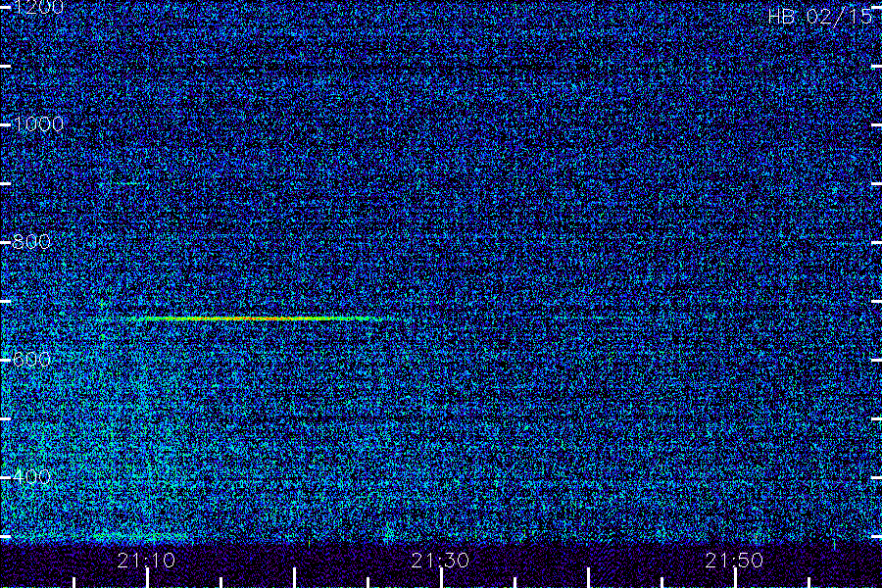Click the tick mark below 21:50
The height and width of the screenshot is (588, 882).
pyautogui.click(x=735, y=578)
